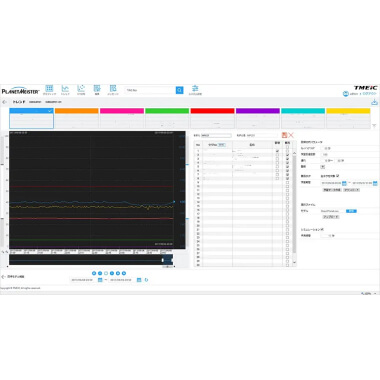Click the logout link beside the username
Viewport: 380px width, 380px height.
370,94
